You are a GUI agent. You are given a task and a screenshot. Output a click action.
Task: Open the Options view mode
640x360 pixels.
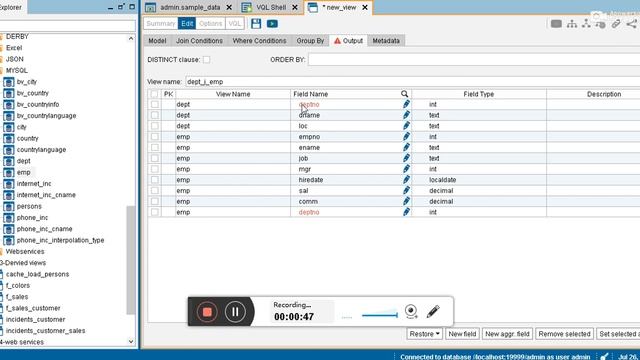pos(211,24)
